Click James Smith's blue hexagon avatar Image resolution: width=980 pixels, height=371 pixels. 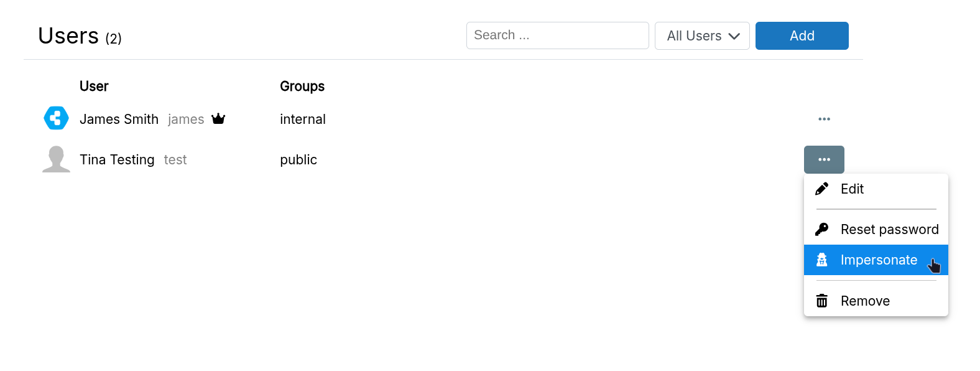coord(56,118)
